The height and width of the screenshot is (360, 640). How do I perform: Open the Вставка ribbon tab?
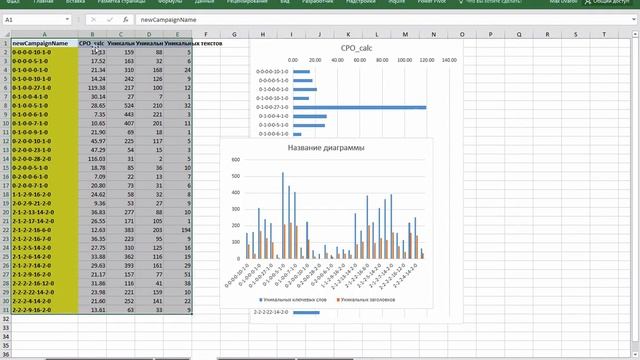(x=76, y=2)
